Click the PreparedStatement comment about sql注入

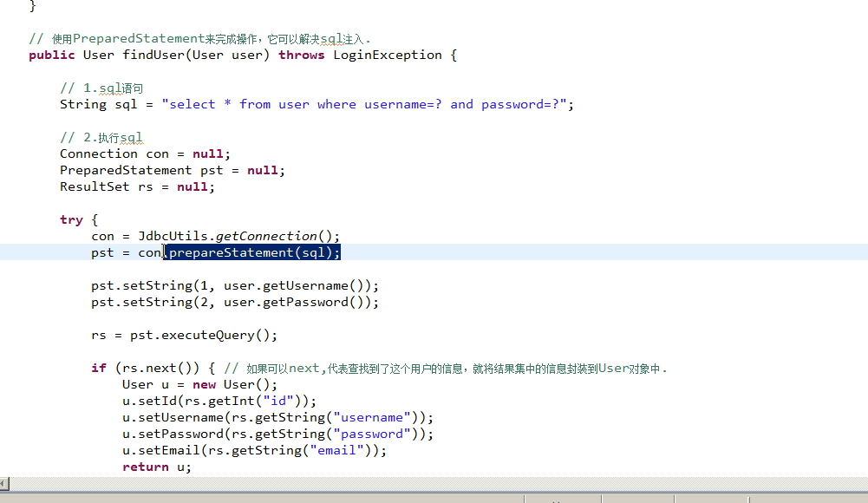[x=199, y=39]
